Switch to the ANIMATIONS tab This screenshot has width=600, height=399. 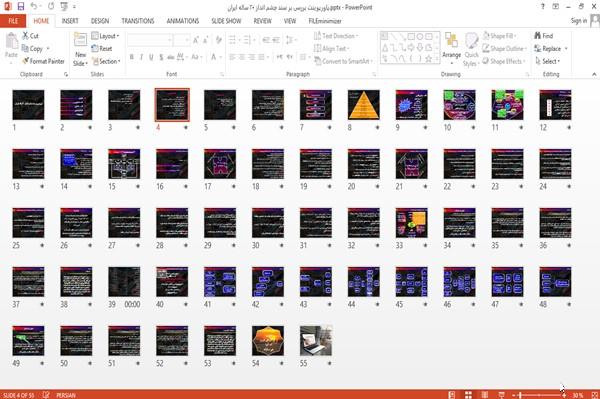pos(183,21)
